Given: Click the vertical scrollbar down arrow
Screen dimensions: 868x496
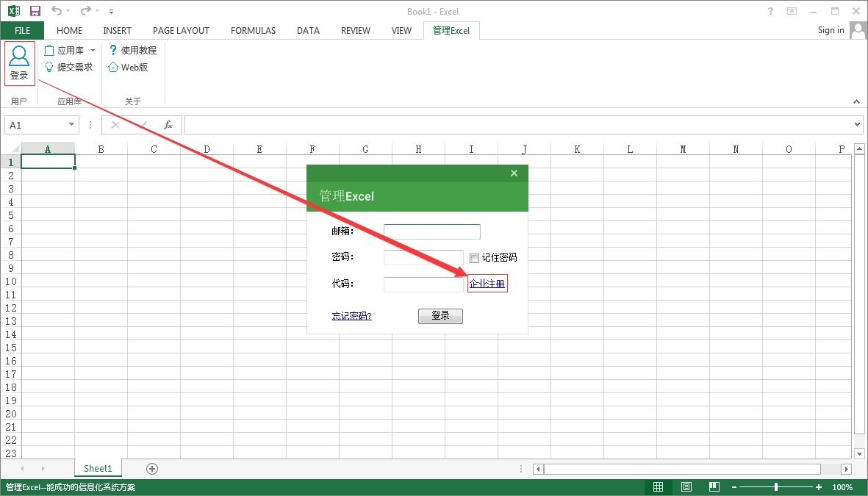Looking at the screenshot, I should (x=860, y=454).
